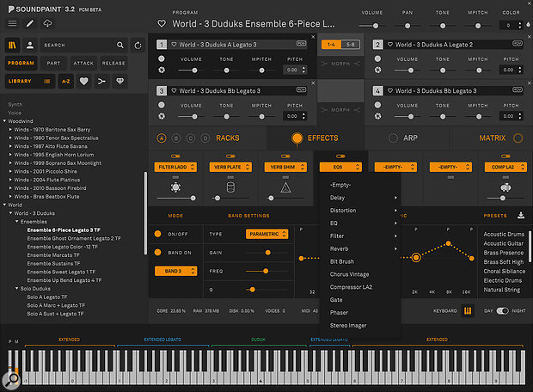Image resolution: width=533 pixels, height=392 pixels.
Task: Click the fan icon on part 1
Action: point(162,70)
